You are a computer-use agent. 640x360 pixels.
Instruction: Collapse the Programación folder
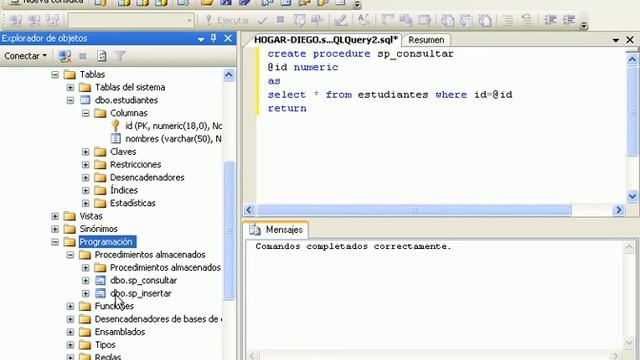(x=55, y=242)
